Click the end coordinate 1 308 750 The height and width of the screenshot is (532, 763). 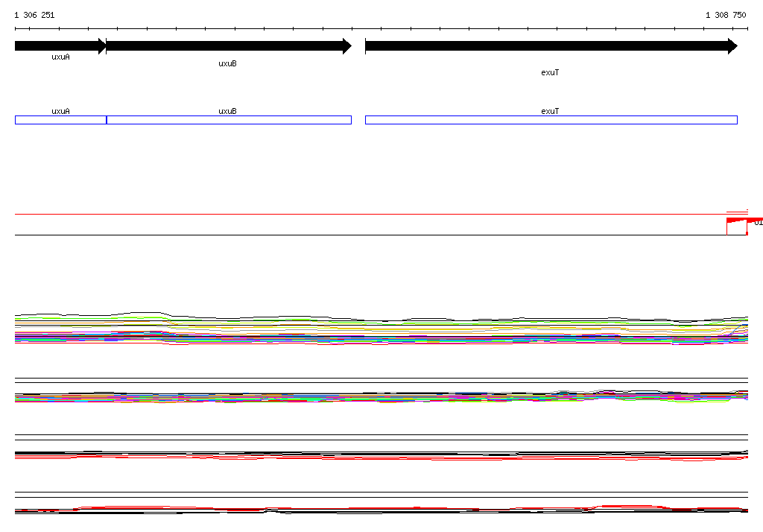[x=726, y=15]
